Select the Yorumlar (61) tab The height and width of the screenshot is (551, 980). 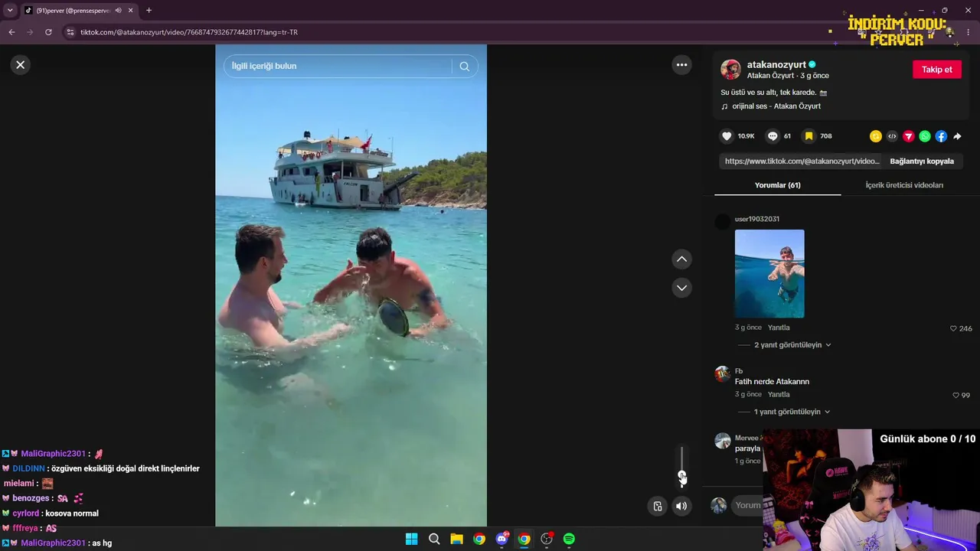click(777, 185)
